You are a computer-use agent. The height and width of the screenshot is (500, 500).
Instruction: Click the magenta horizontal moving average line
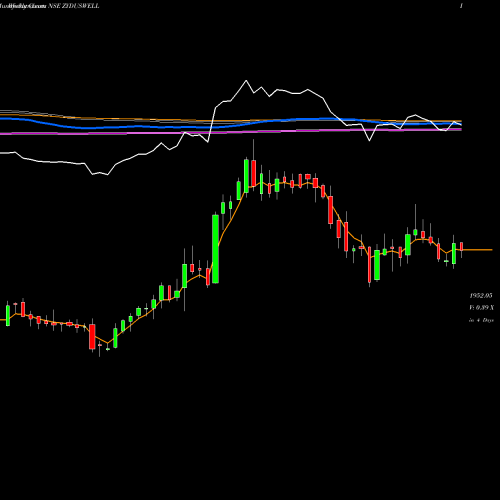231,132
